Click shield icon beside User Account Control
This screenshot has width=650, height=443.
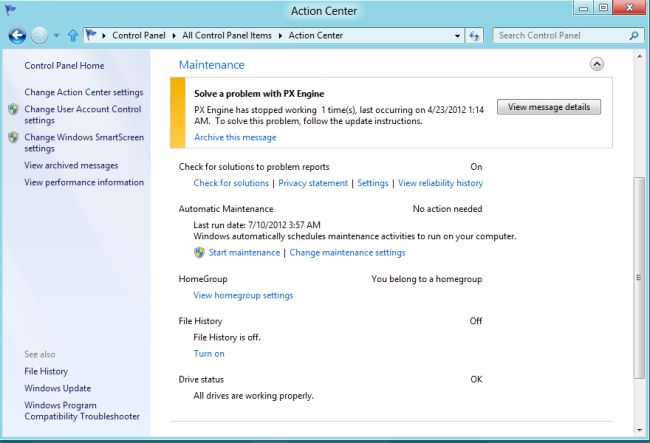pyautogui.click(x=13, y=109)
